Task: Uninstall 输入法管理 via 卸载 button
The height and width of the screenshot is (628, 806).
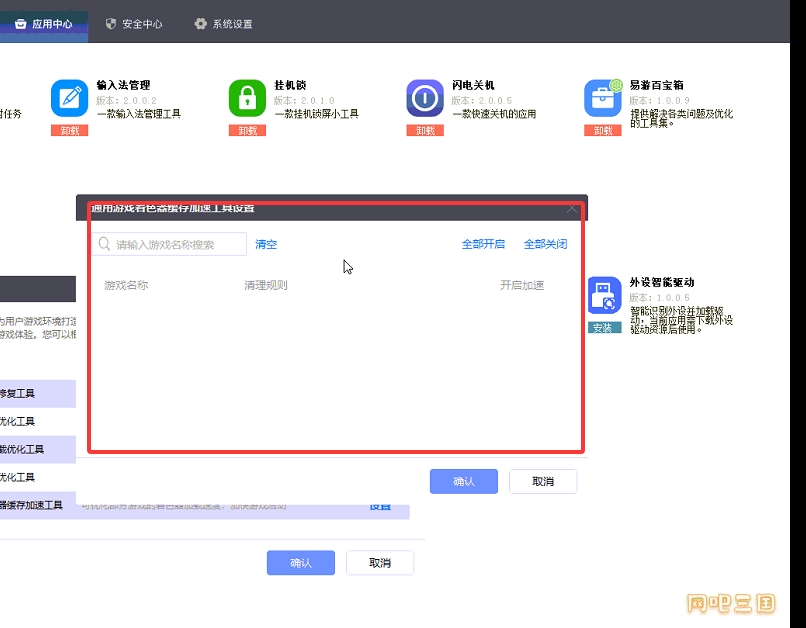Action: click(x=70, y=130)
